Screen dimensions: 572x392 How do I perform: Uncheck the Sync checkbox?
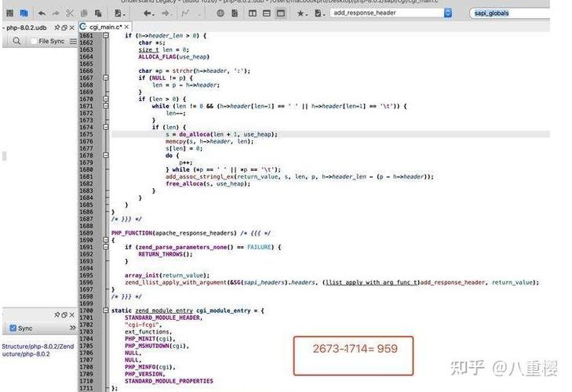tap(12, 328)
